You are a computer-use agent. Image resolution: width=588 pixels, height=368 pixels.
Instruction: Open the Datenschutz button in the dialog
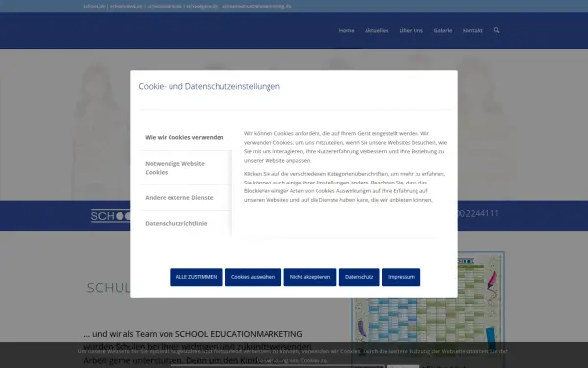coord(359,277)
